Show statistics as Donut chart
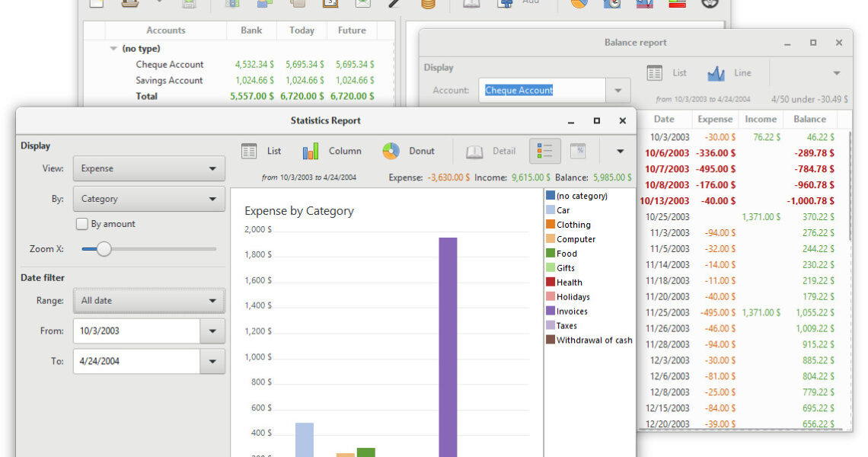 pos(409,151)
